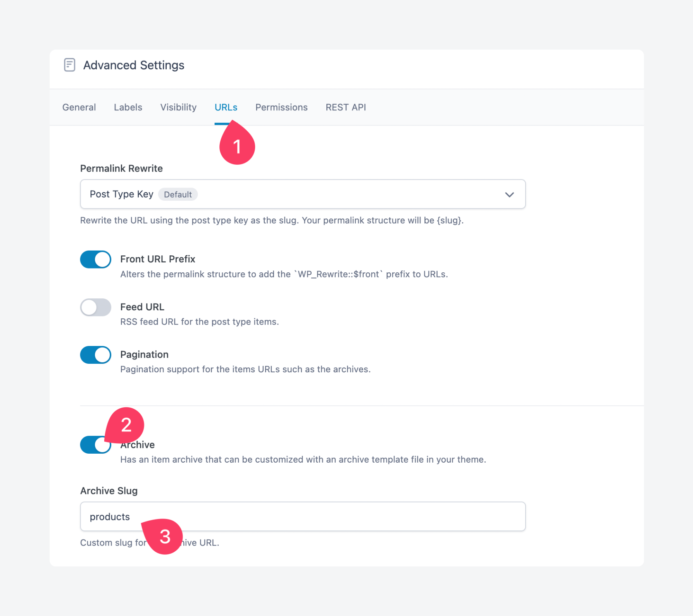Click the 'Pagination' label
The image size is (693, 616).
pos(144,354)
